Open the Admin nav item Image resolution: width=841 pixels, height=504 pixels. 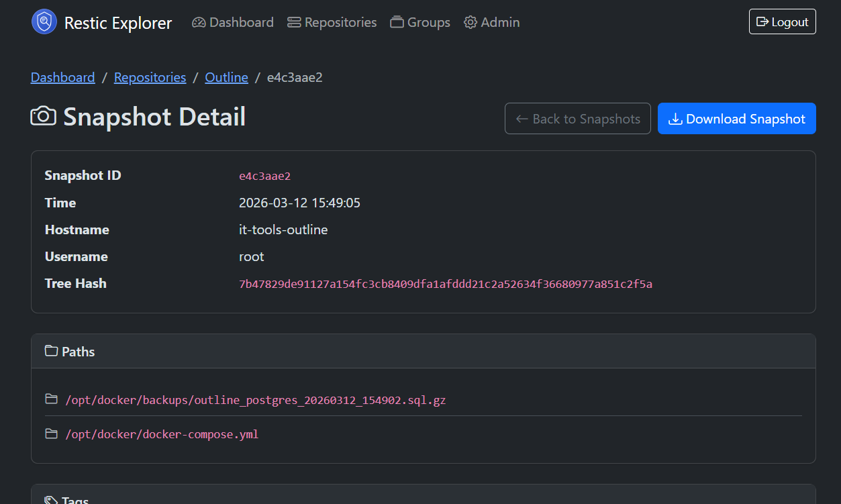click(492, 22)
